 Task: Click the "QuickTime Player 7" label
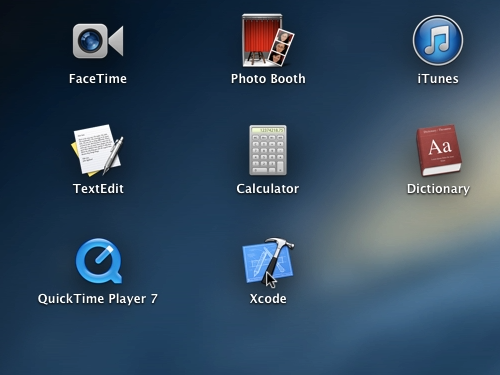97,299
